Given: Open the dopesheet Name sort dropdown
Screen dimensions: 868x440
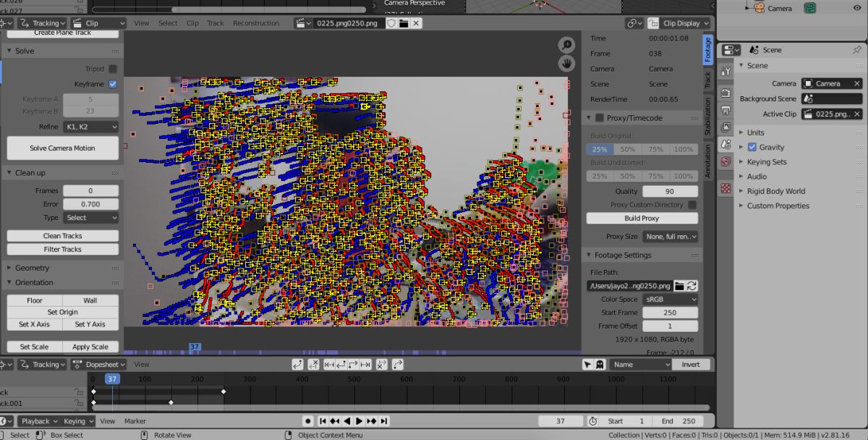Looking at the screenshot, I should point(640,365).
